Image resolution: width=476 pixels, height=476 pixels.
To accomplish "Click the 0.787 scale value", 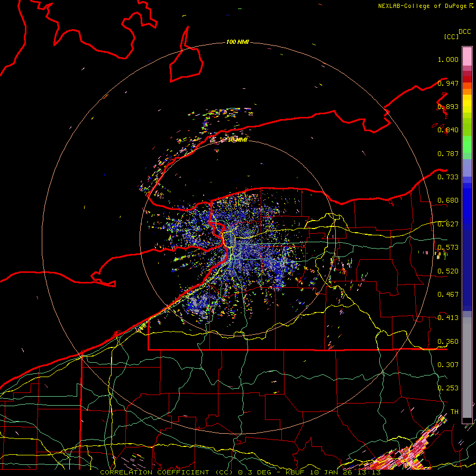I will tap(448, 153).
